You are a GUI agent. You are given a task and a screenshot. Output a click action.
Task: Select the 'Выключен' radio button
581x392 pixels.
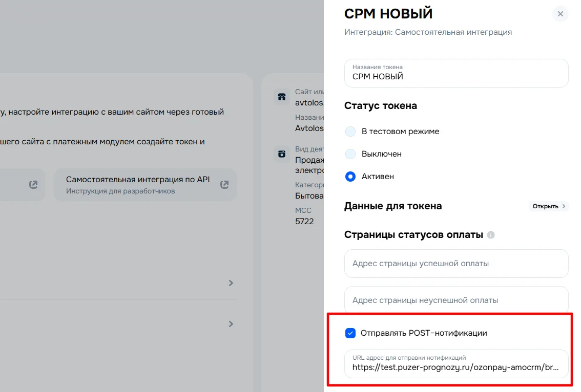350,154
